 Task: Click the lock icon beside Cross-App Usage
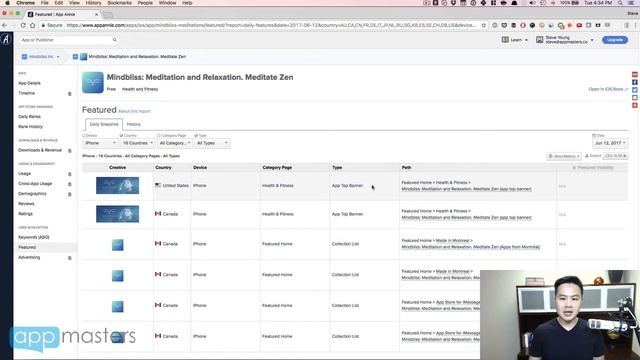click(69, 184)
